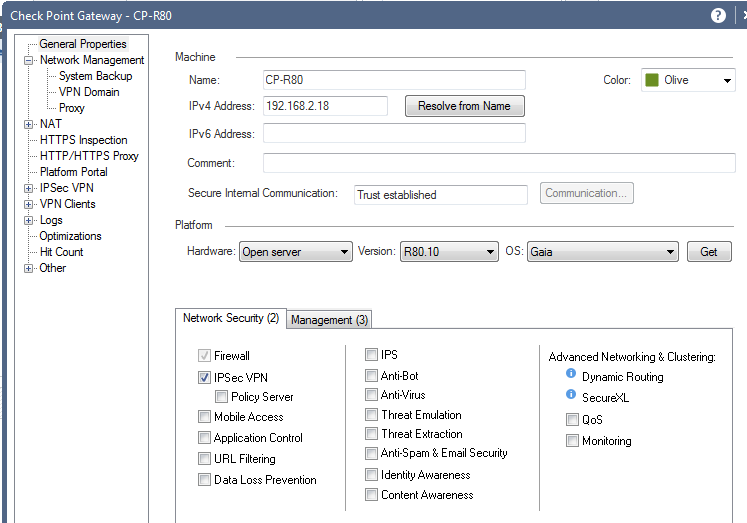Screen dimensions: 747x523
Task: Click Resolve from Name button
Action: tap(464, 106)
